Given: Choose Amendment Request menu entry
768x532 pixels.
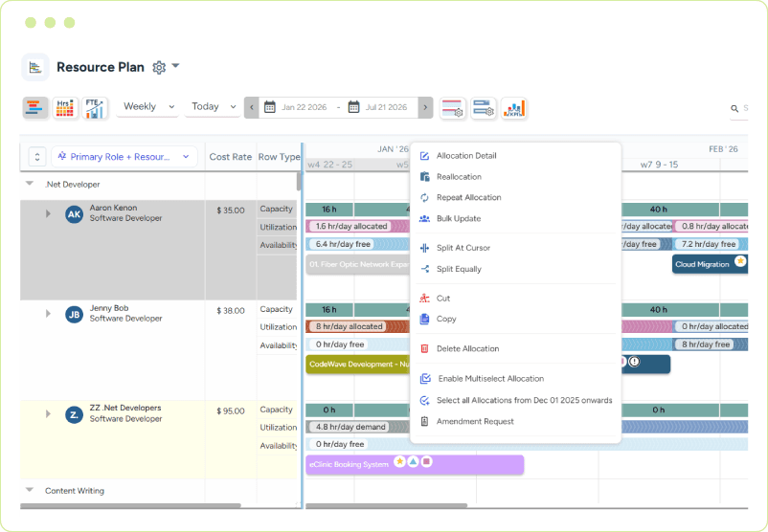Looking at the screenshot, I should click(515, 421).
